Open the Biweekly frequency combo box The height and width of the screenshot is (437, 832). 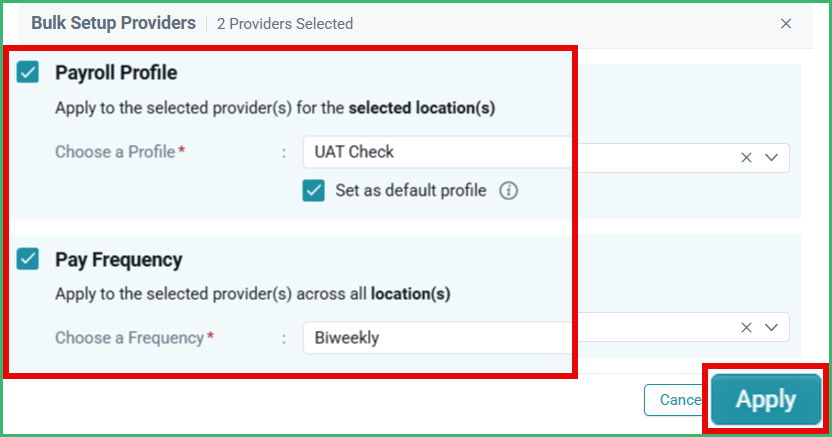pos(545,334)
